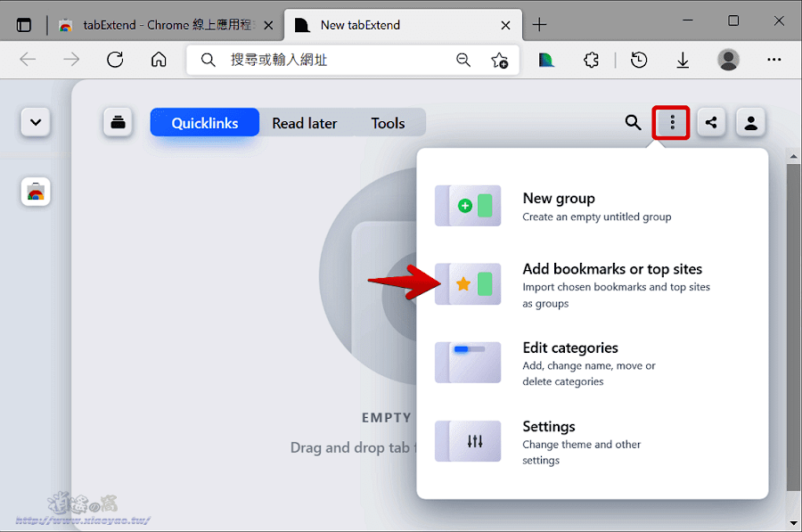Close the New tabExtend tab
This screenshot has height=532, width=802.
point(505,25)
